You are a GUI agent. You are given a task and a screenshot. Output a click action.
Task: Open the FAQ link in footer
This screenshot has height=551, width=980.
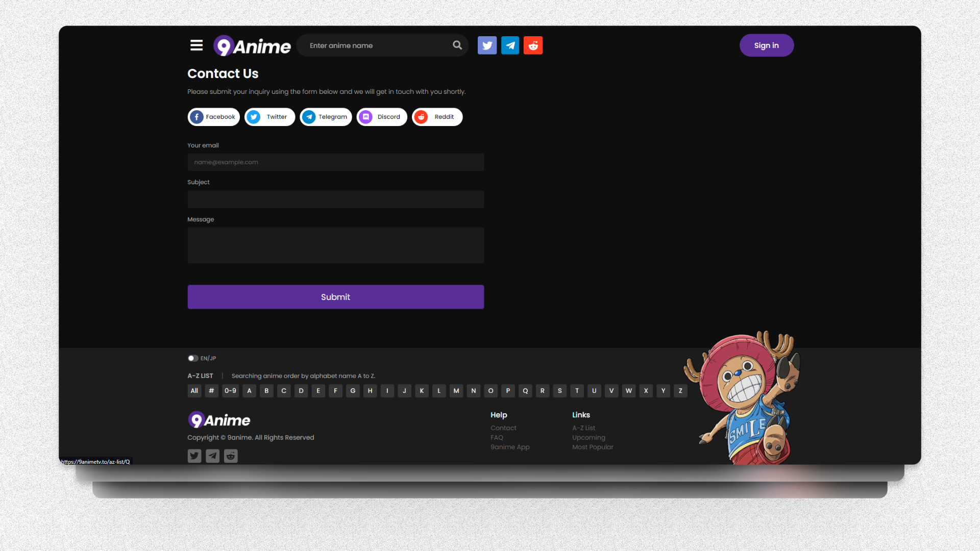tap(497, 437)
